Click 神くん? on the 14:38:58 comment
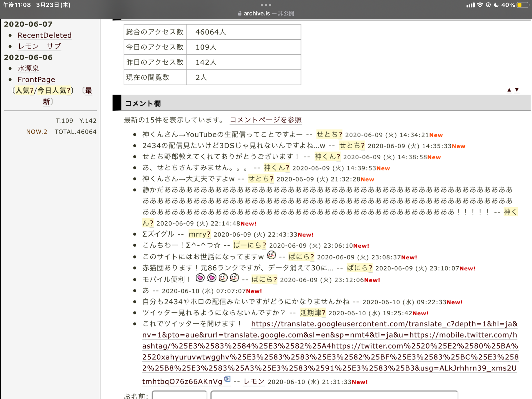 click(328, 157)
